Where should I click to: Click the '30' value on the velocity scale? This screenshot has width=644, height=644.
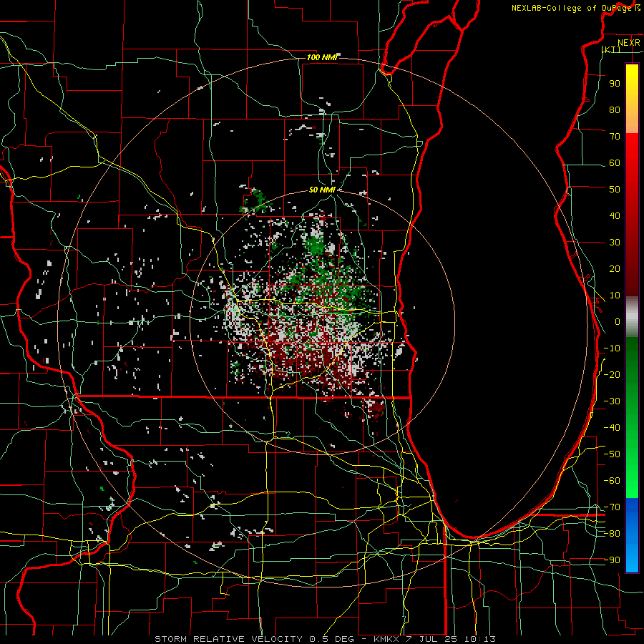pos(615,243)
